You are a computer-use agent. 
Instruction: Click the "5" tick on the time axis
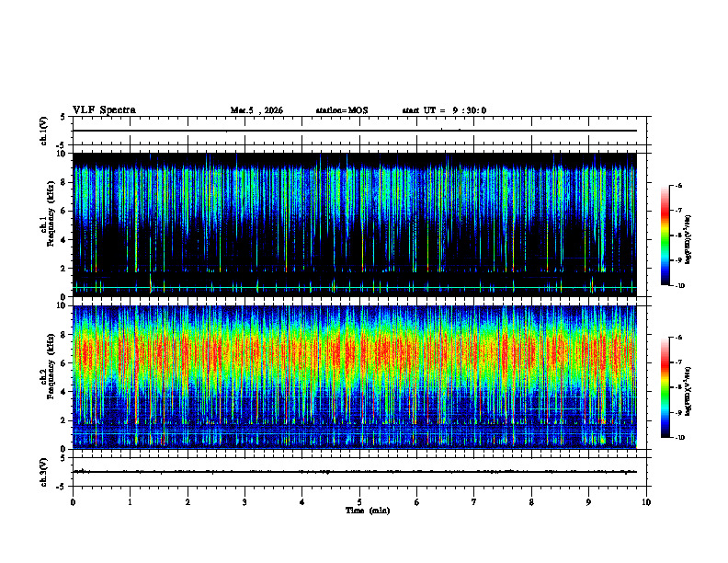[359, 502]
